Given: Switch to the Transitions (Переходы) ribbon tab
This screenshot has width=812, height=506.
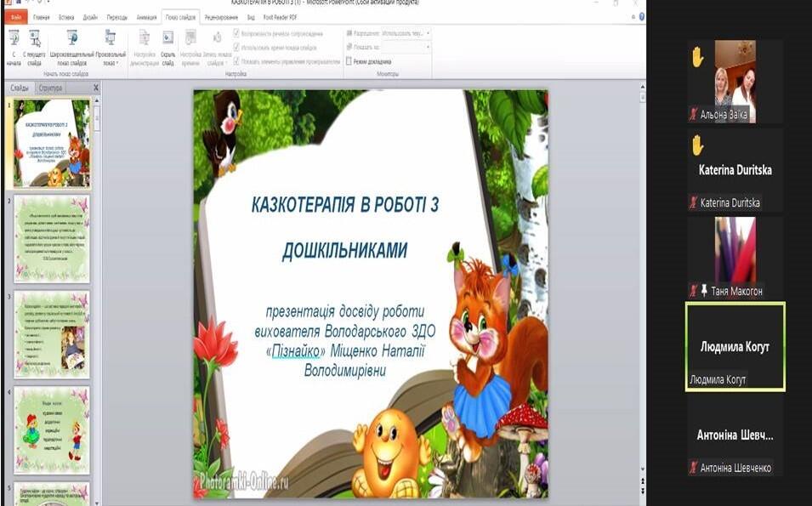Looking at the screenshot, I should (117, 17).
